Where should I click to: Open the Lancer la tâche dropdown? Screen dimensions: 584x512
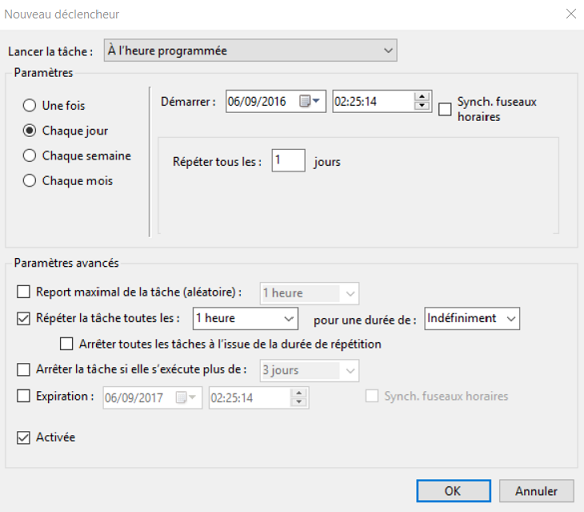(250, 50)
